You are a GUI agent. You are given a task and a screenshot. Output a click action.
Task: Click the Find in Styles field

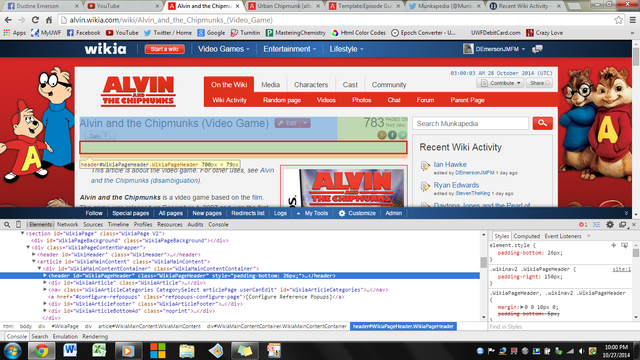560,327
